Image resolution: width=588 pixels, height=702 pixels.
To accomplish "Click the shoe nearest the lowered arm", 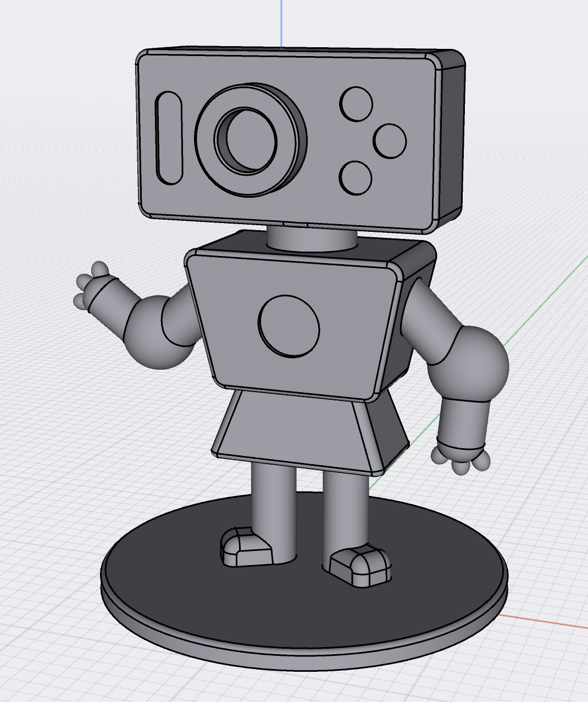I will [x=360, y=566].
